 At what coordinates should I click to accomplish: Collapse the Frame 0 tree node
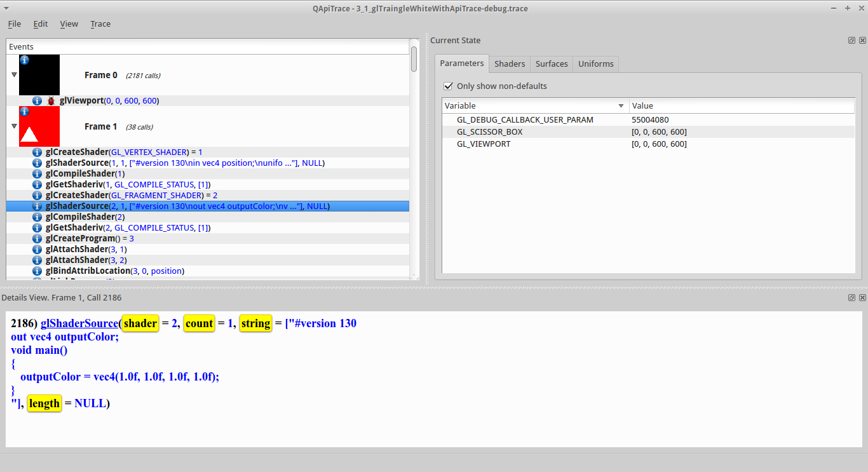(14, 75)
